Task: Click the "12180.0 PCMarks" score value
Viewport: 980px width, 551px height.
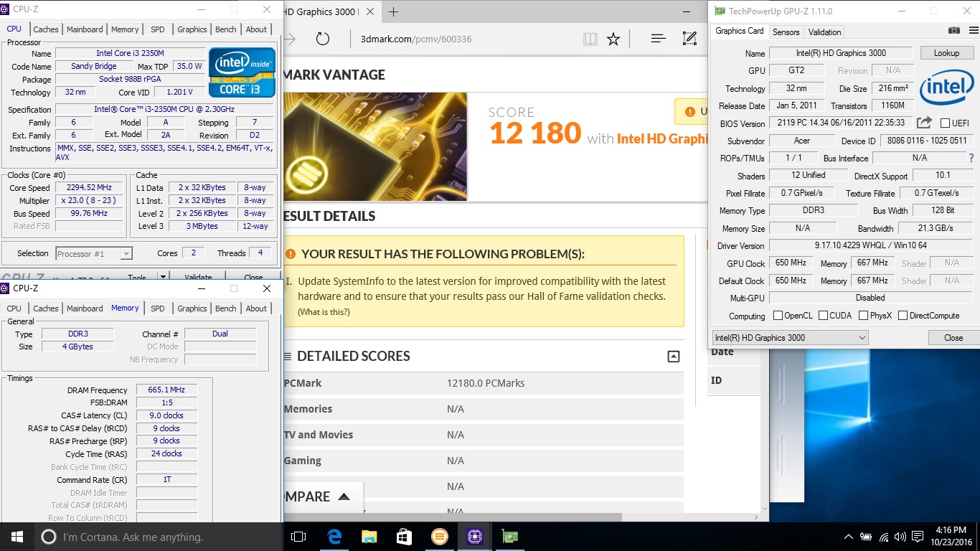Action: pos(486,383)
